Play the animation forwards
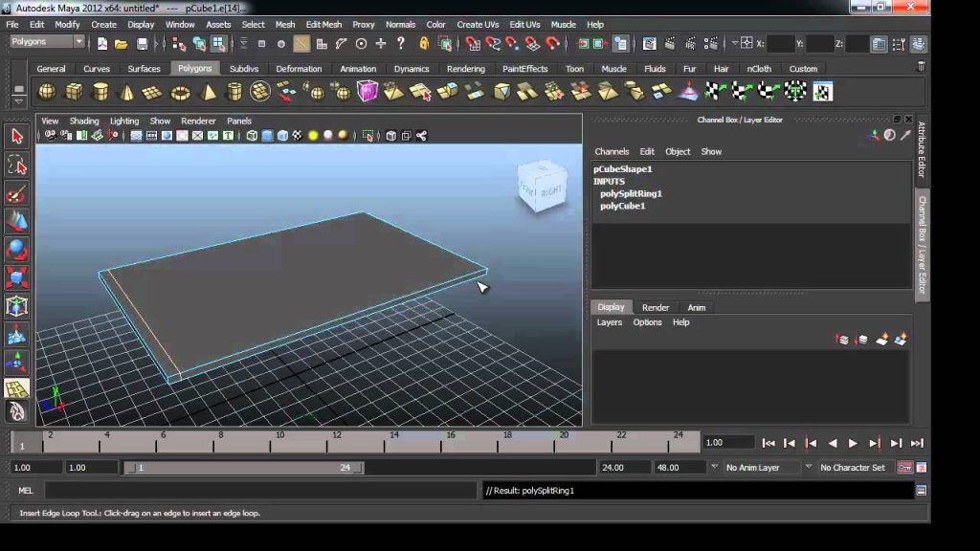 pos(853,443)
